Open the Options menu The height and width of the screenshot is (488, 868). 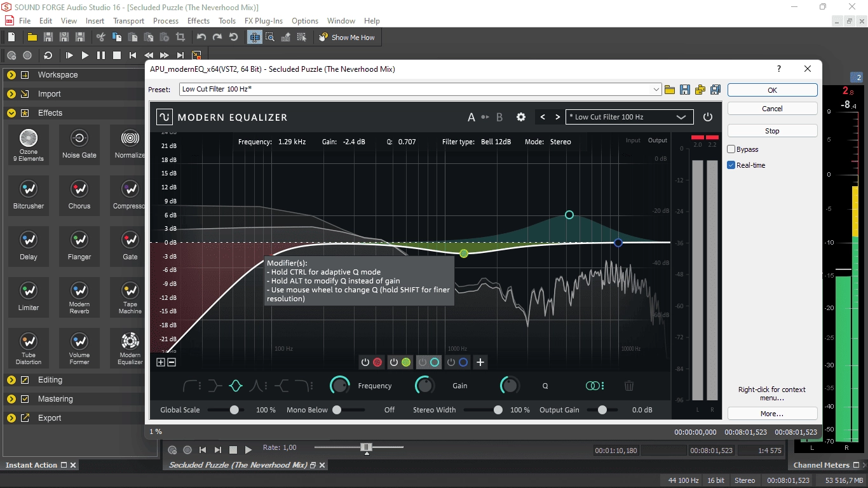coord(305,21)
